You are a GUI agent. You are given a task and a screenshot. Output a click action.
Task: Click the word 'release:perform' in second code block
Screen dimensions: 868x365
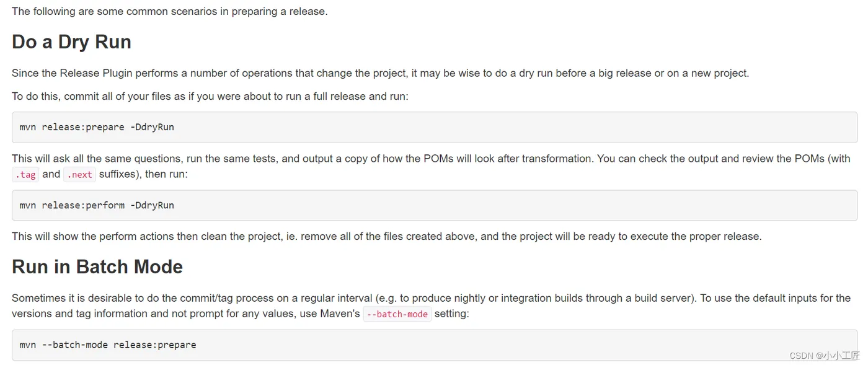(x=83, y=205)
